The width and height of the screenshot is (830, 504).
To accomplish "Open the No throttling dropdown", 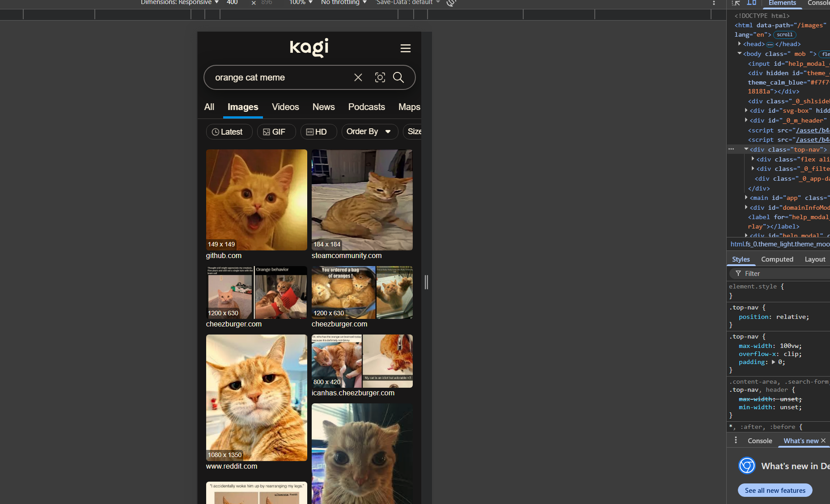I will pyautogui.click(x=343, y=3).
